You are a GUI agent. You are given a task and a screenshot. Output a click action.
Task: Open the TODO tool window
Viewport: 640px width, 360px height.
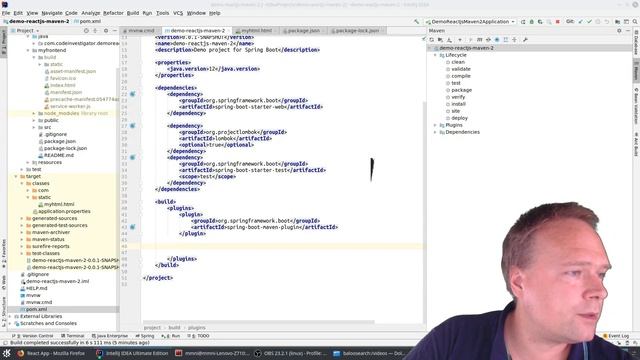198,336
